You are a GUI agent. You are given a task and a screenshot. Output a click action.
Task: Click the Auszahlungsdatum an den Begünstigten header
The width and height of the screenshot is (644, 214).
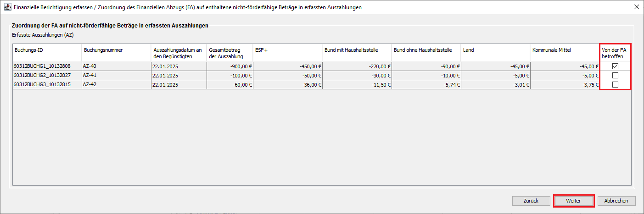click(x=179, y=53)
